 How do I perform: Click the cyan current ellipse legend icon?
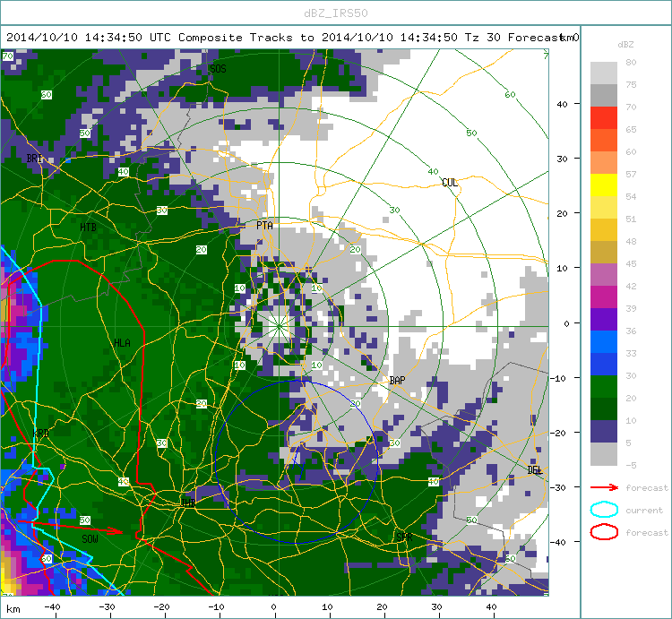click(x=604, y=510)
